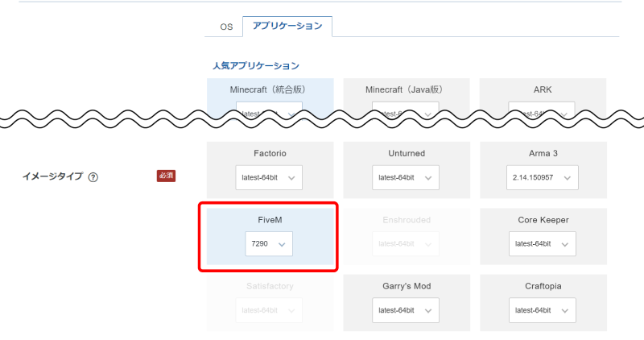Open the Garry's Mod version dropdown
This screenshot has height=340, width=644.
tap(406, 310)
